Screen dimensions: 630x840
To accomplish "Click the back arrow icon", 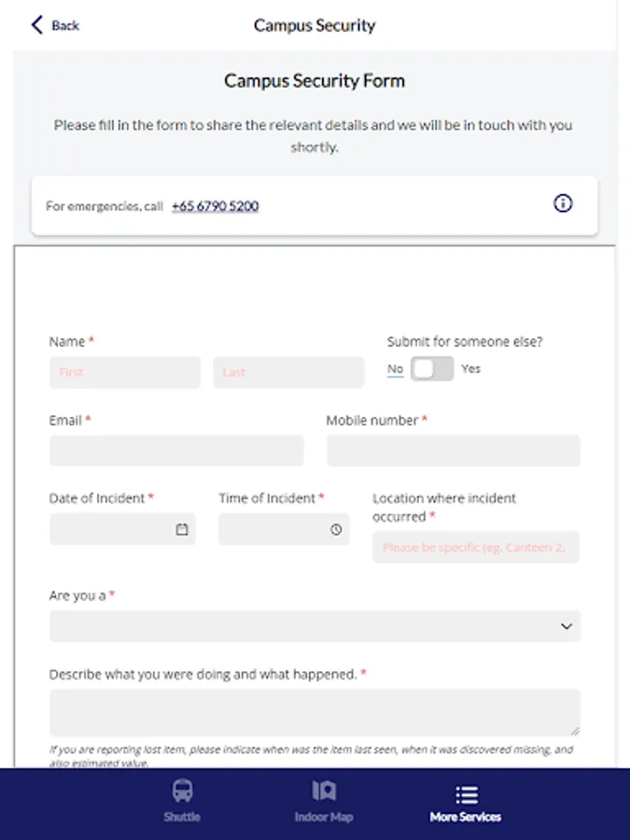I will click(x=37, y=25).
